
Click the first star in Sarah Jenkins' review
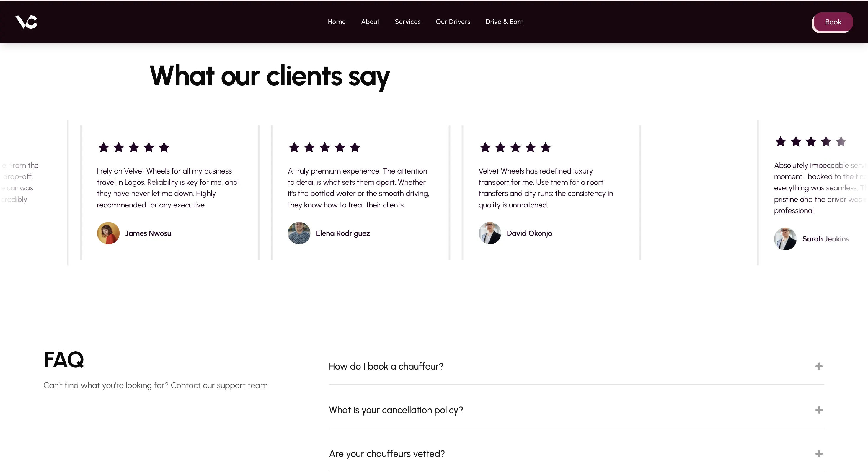tap(780, 141)
